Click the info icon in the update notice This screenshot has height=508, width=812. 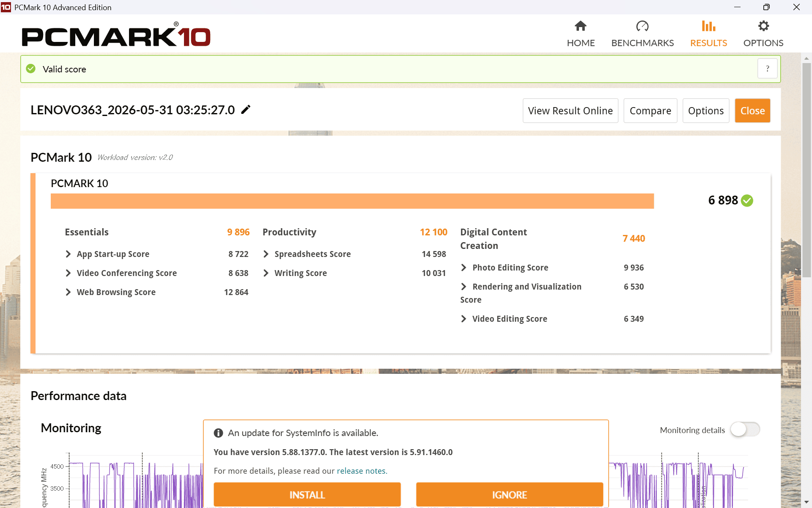pos(218,433)
